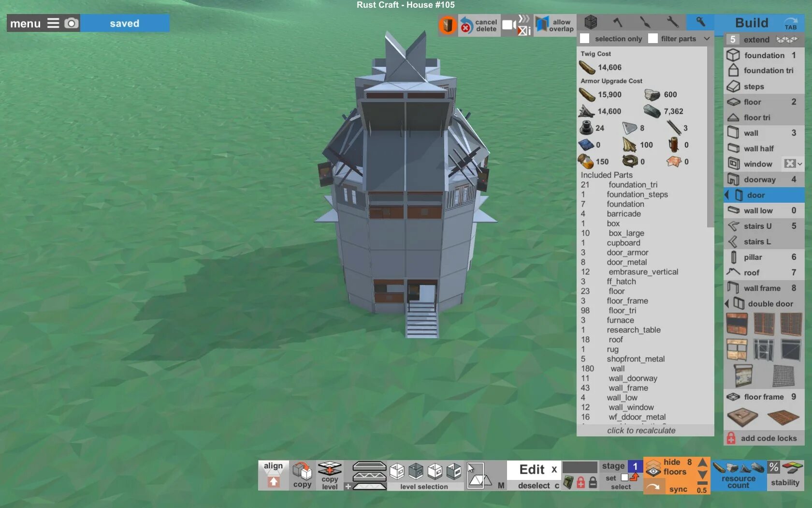Select the trowel tool tab
Viewport: 812px width, 508px height.
pyautogui.click(x=645, y=22)
